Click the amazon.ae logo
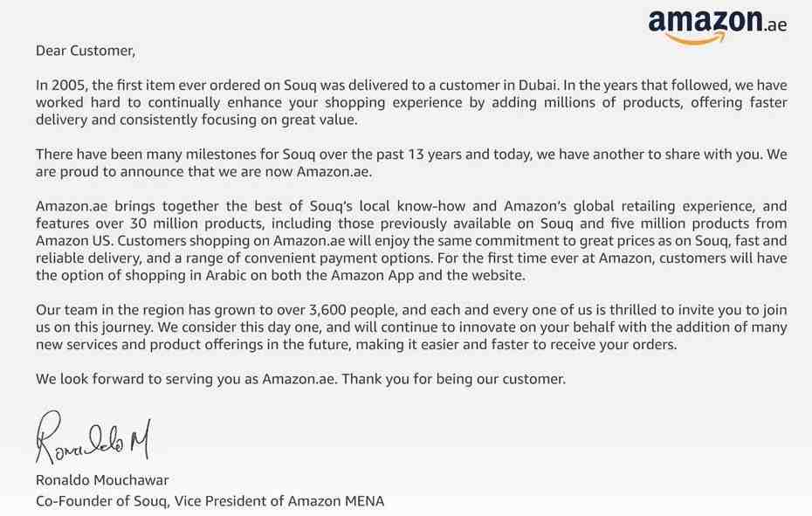This screenshot has width=812, height=516. coord(717,26)
